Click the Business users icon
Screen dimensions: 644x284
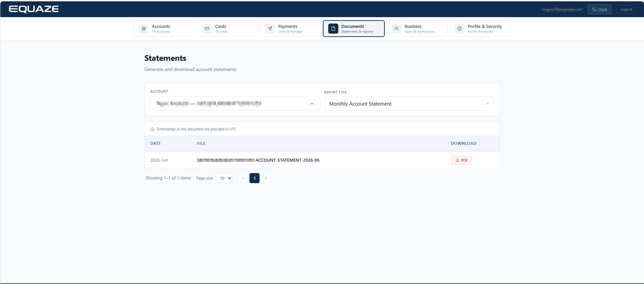[397, 29]
